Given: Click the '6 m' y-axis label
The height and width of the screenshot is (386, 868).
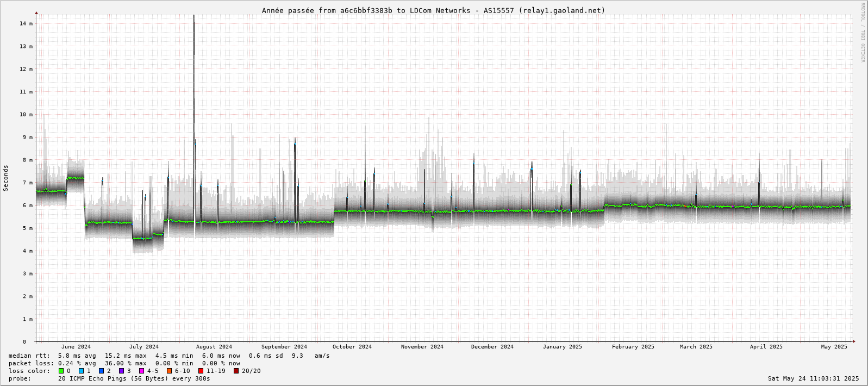Looking at the screenshot, I should 28,206.
